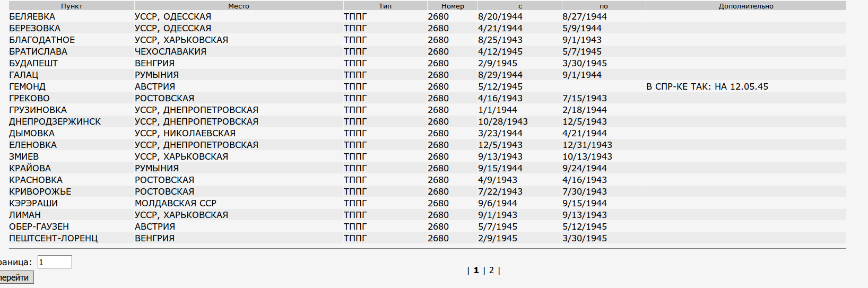868x288 pixels.
Task: Click the Место column header
Action: point(238,6)
